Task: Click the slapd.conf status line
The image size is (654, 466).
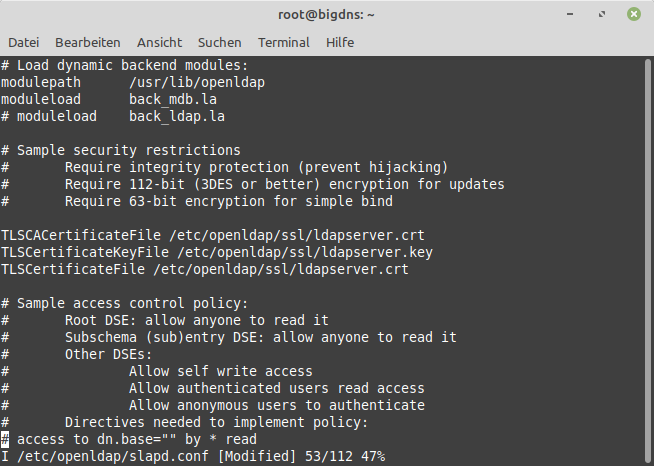Action: tap(190, 456)
